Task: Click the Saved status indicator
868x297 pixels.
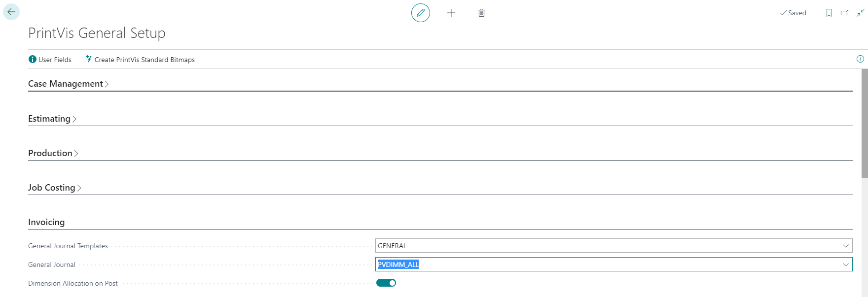Action: [x=793, y=13]
